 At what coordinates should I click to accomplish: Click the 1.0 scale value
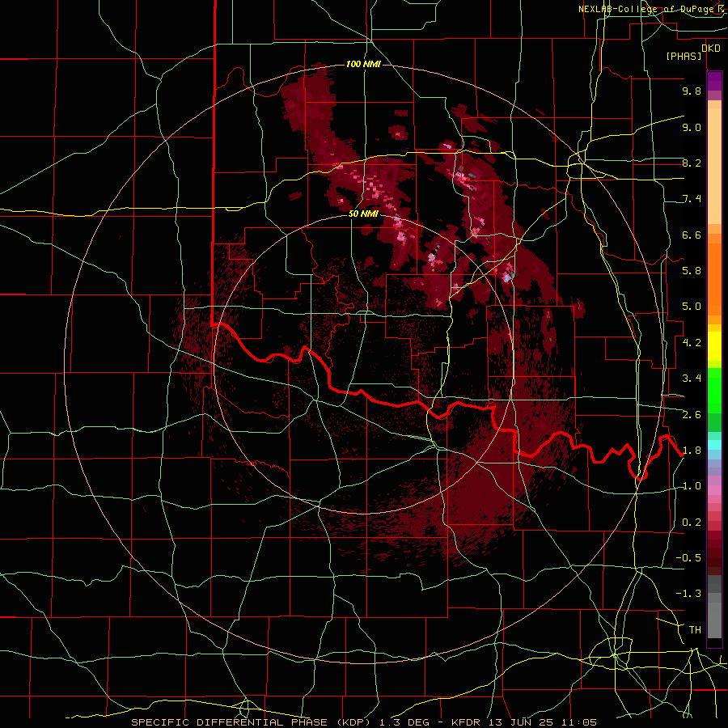pos(692,486)
